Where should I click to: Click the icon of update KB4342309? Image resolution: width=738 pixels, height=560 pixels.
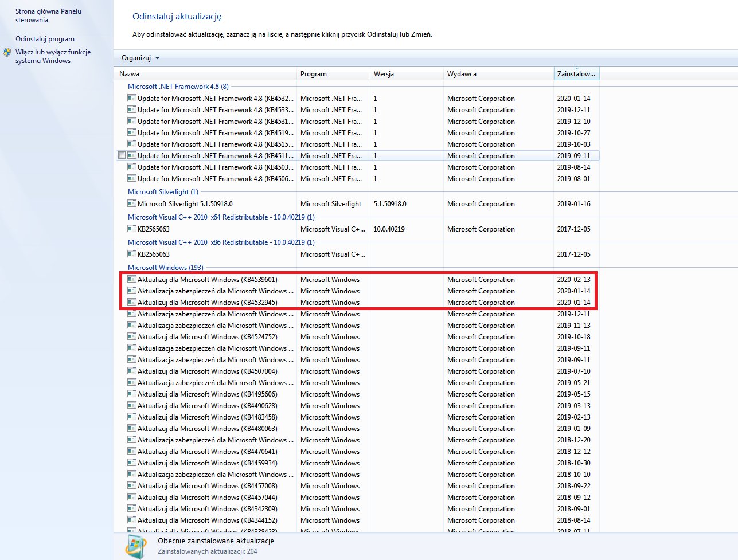[x=132, y=508]
